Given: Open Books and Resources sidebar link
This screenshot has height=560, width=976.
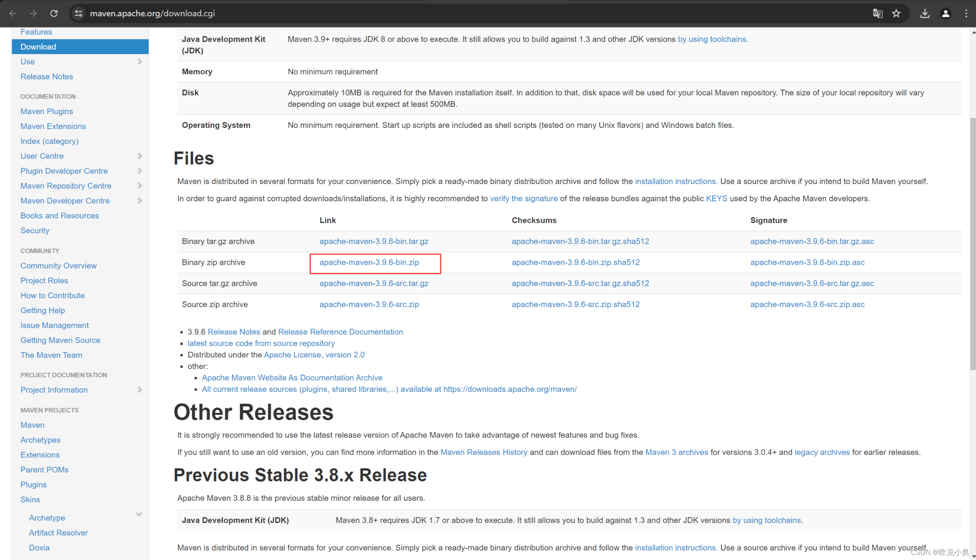Looking at the screenshot, I should [x=59, y=216].
